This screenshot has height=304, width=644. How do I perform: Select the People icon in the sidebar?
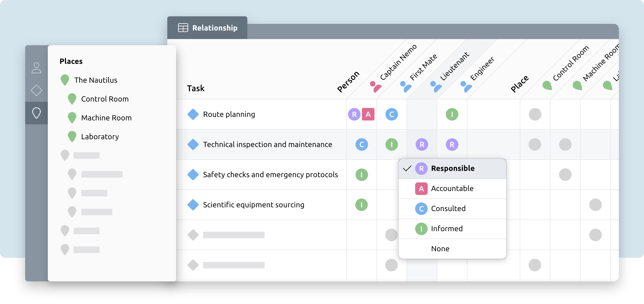[36, 68]
